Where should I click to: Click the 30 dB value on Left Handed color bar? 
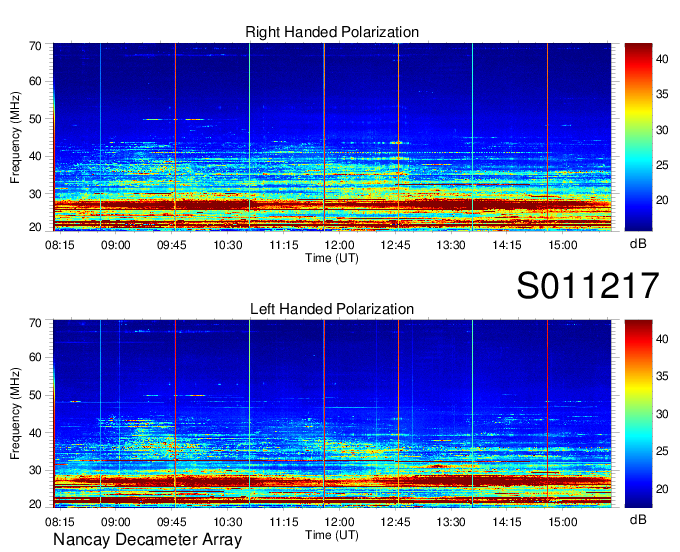tap(662, 414)
